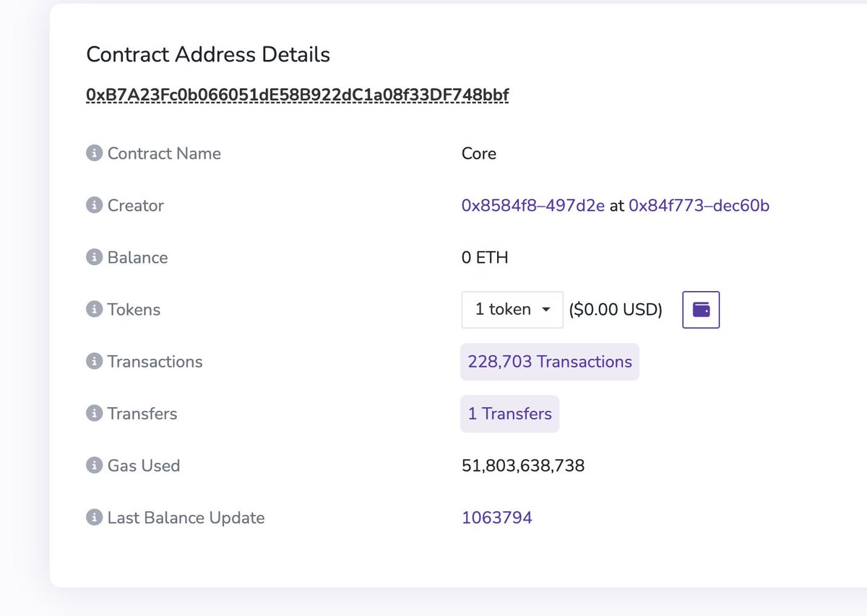Click the Balance label

click(137, 258)
